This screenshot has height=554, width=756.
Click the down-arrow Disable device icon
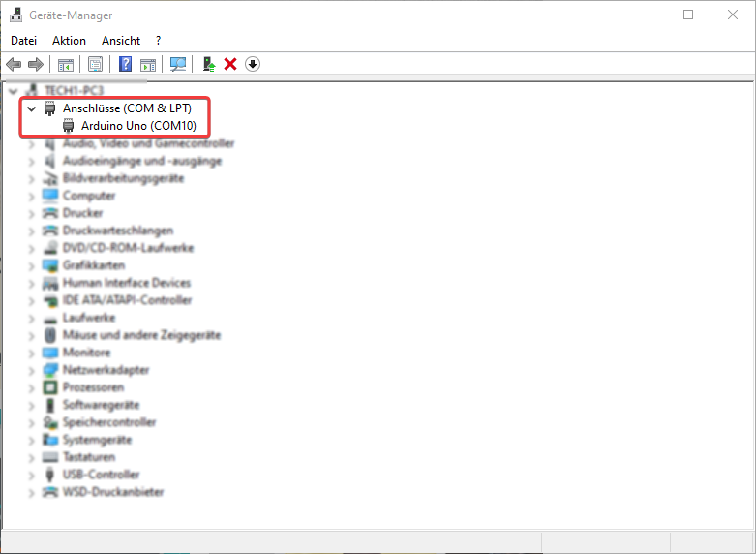253,64
